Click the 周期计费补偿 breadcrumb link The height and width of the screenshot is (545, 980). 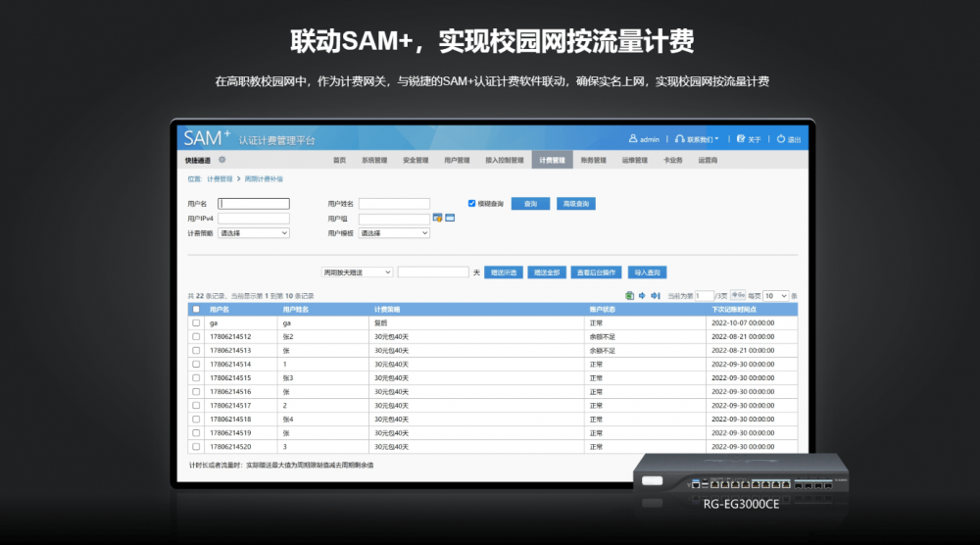pos(263,178)
